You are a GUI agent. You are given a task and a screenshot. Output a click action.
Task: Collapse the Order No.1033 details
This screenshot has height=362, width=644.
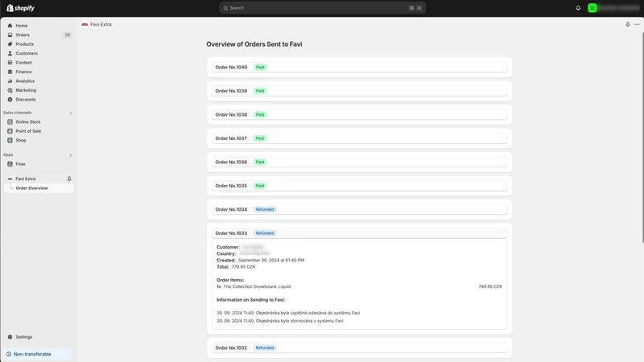[x=359, y=233]
